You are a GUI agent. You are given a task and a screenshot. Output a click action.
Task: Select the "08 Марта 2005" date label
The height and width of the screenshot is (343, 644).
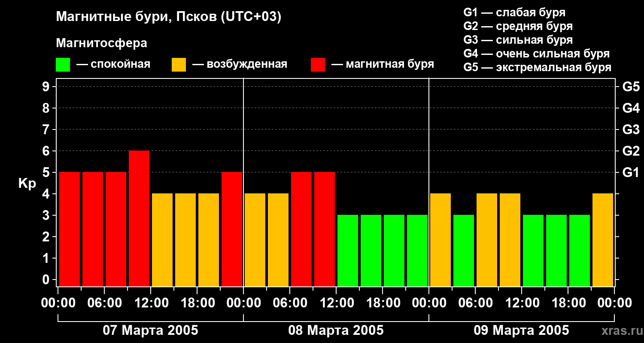(x=336, y=331)
